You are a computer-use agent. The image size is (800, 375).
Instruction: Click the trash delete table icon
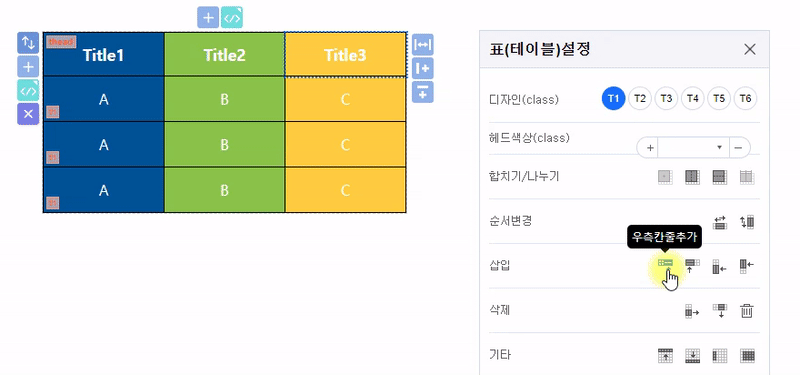click(747, 311)
